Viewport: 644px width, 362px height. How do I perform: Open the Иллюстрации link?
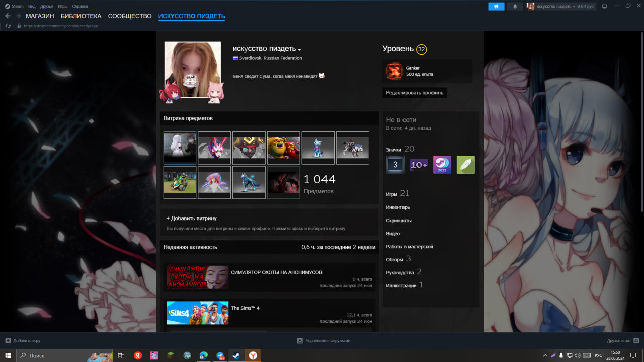[x=401, y=285]
